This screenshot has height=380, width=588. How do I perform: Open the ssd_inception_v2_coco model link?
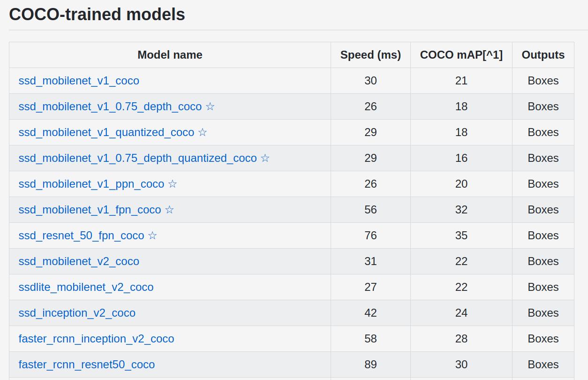pos(77,313)
